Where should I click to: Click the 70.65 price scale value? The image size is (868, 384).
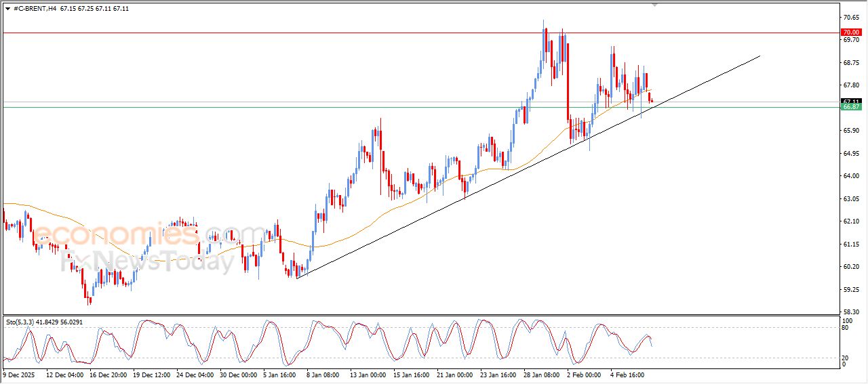coord(850,17)
